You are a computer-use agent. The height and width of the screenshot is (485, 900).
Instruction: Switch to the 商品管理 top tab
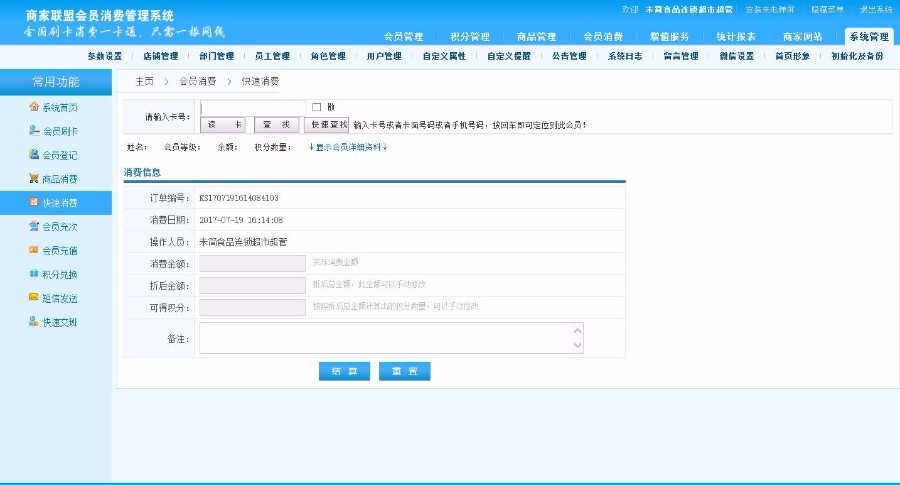(537, 37)
